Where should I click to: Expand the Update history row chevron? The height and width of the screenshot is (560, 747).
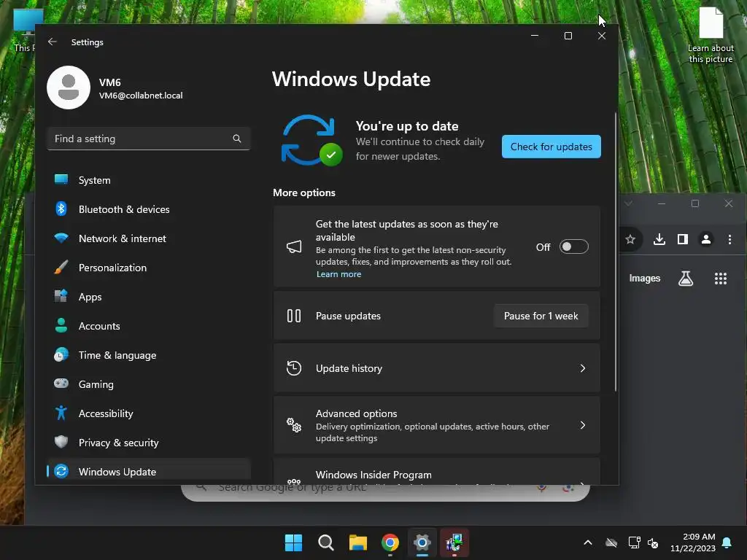pyautogui.click(x=583, y=368)
